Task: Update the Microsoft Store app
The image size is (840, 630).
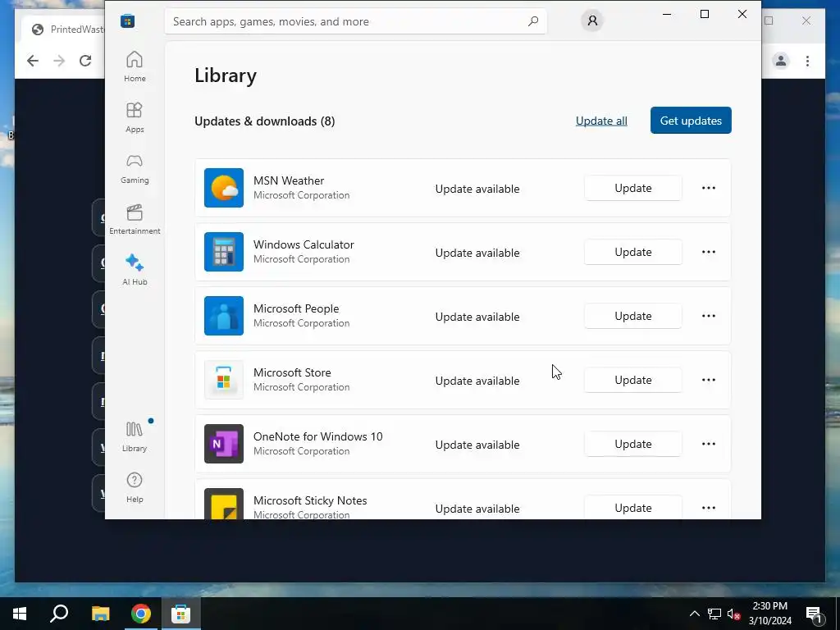Action: 633,380
